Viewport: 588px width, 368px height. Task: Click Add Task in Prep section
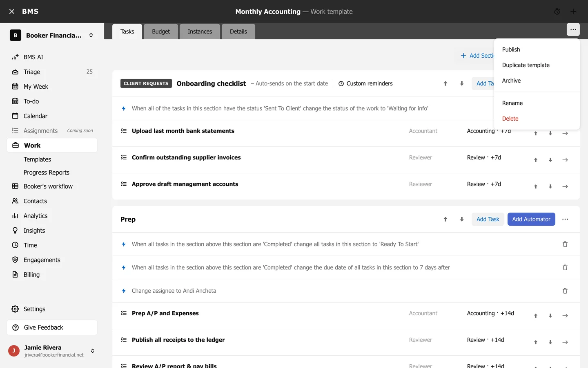[x=488, y=219]
